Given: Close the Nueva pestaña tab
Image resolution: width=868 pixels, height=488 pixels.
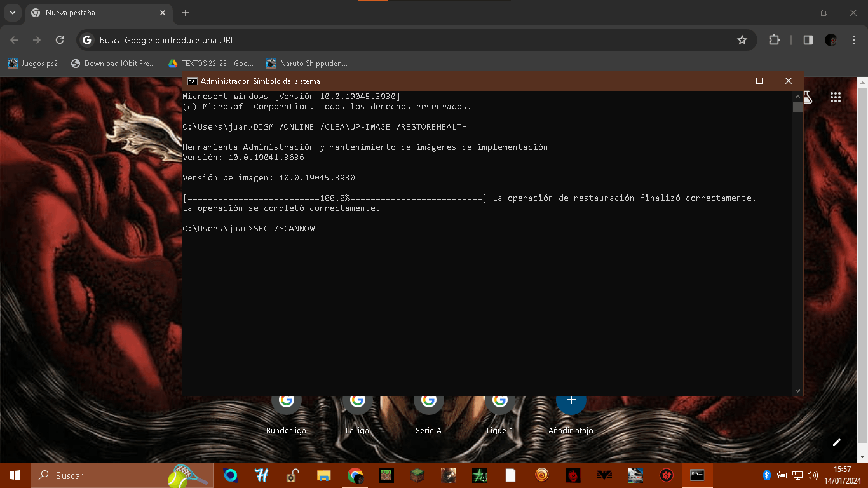Looking at the screenshot, I should (x=163, y=13).
